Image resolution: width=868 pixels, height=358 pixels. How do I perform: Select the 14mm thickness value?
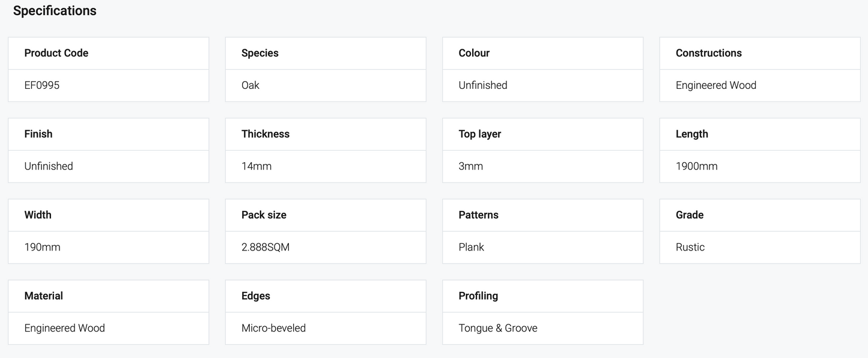click(256, 166)
